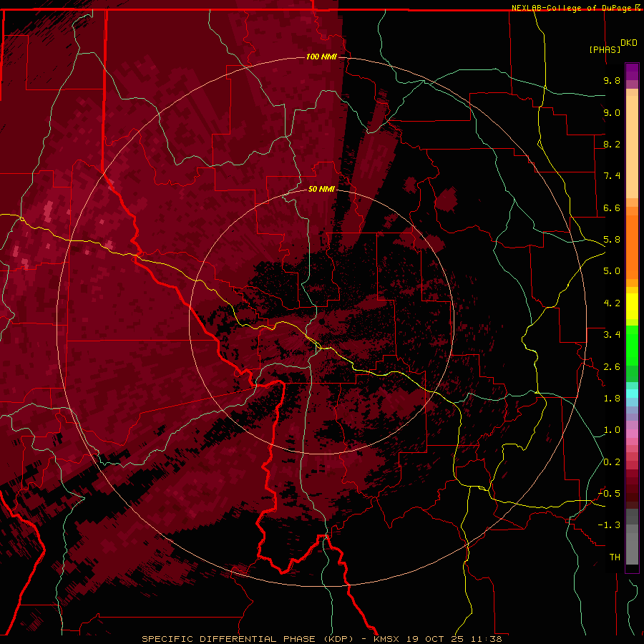644x644 pixels.
Task: Click the yellow segment of the color bar
Action: (632, 306)
